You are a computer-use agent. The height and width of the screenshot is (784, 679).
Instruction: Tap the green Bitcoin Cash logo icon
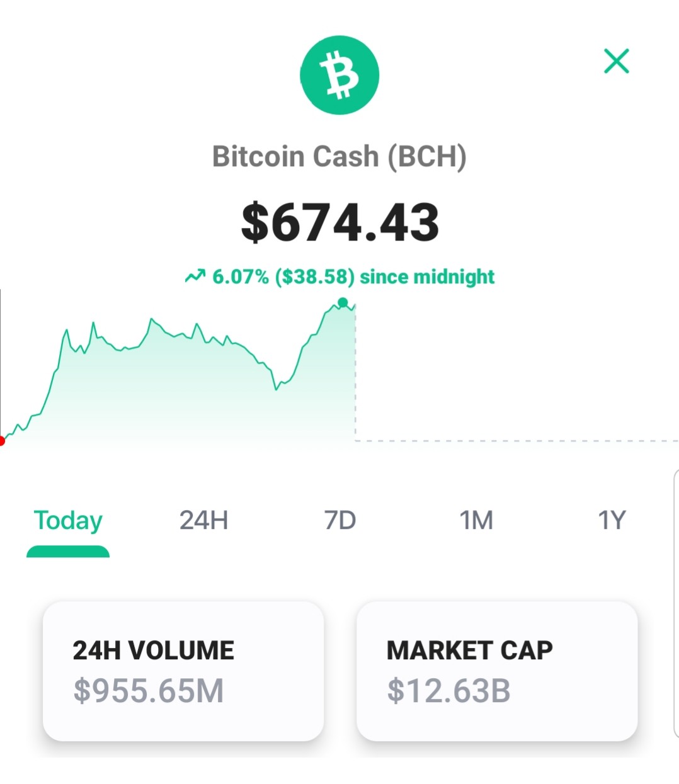point(339,75)
